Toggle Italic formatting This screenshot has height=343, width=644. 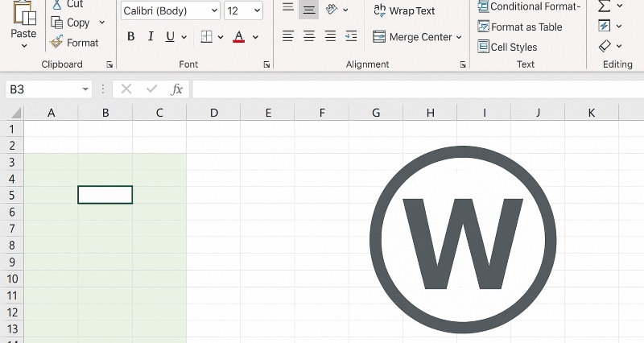point(151,36)
